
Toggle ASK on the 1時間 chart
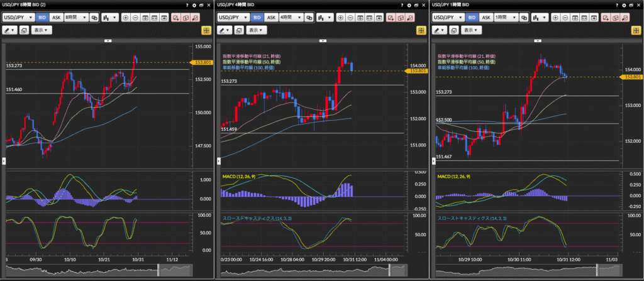coord(486,18)
